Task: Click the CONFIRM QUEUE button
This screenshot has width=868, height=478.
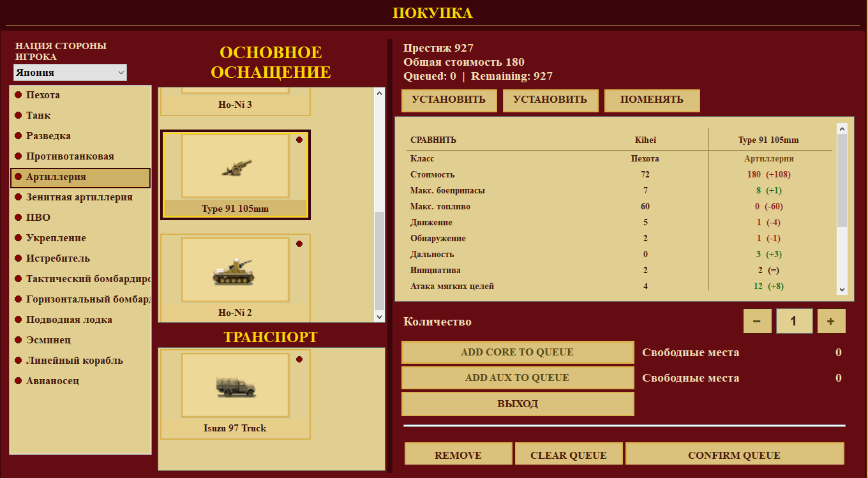Action: [734, 455]
